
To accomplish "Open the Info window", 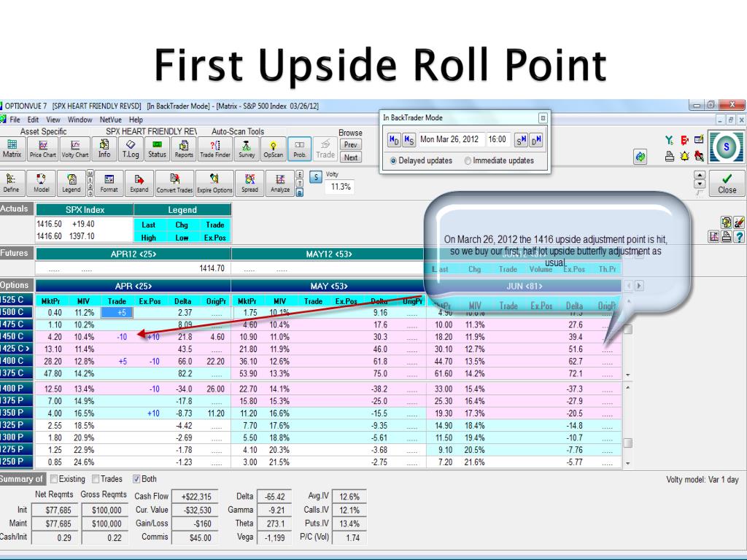I will click(x=104, y=149).
